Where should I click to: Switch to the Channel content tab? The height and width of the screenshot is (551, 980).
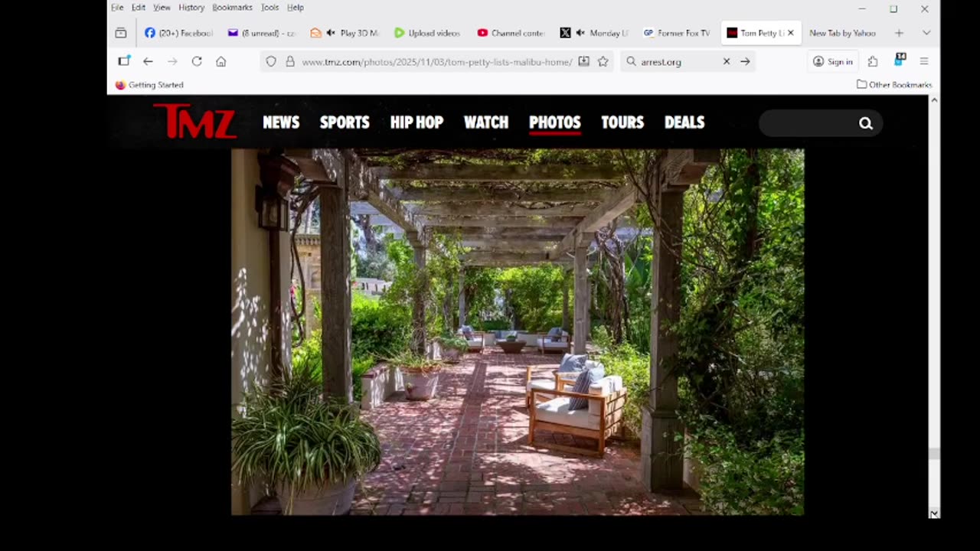tap(510, 33)
